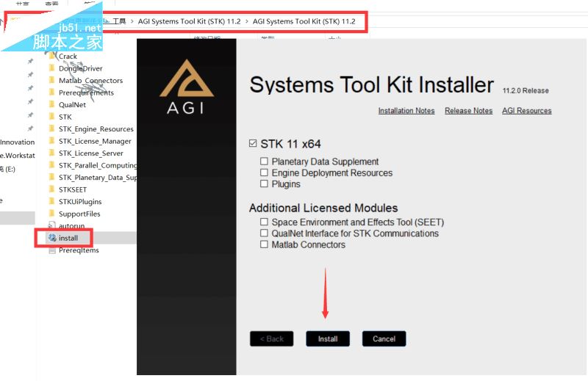Click the 工具 breadcrumb segment
The width and height of the screenshot is (588, 381).
[119, 21]
